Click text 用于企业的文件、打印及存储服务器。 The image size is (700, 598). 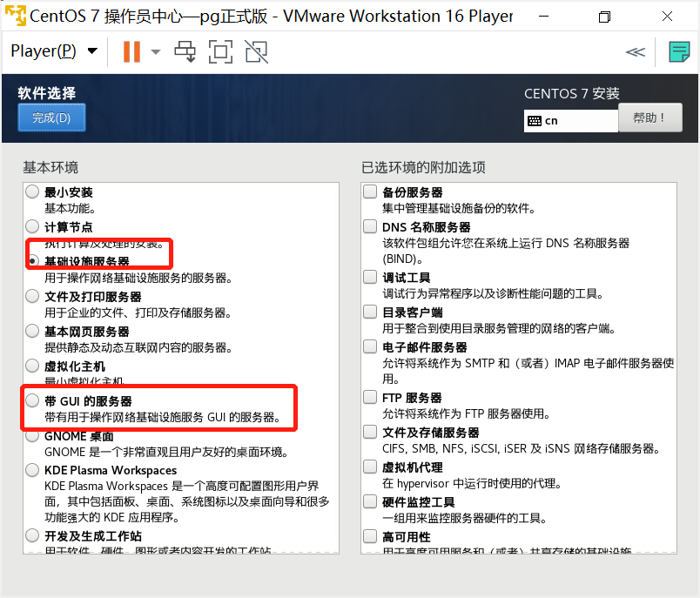pyautogui.click(x=138, y=312)
